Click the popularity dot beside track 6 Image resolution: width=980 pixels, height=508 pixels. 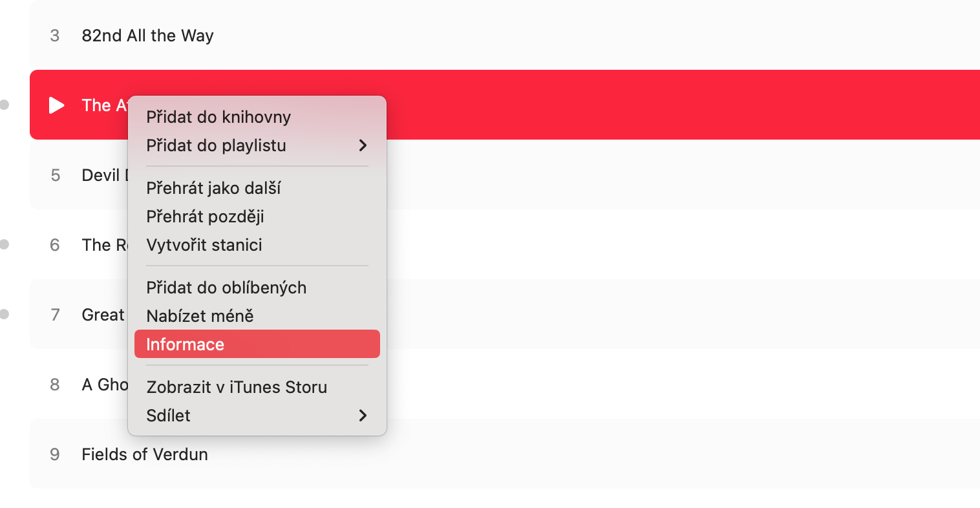(x=5, y=244)
